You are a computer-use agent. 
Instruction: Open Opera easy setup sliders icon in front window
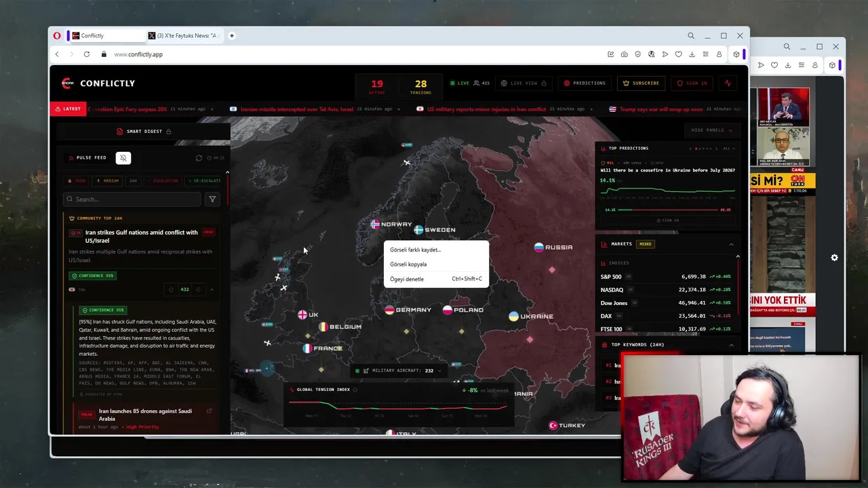coord(705,54)
